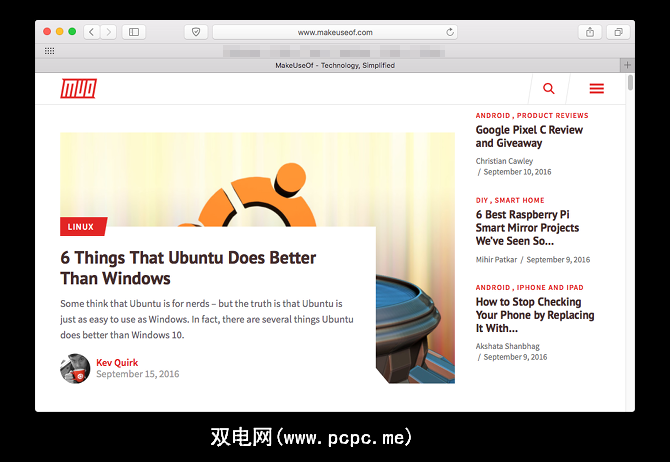The width and height of the screenshot is (670, 462).
Task: Open the SMART HOME category link
Action: point(519,200)
